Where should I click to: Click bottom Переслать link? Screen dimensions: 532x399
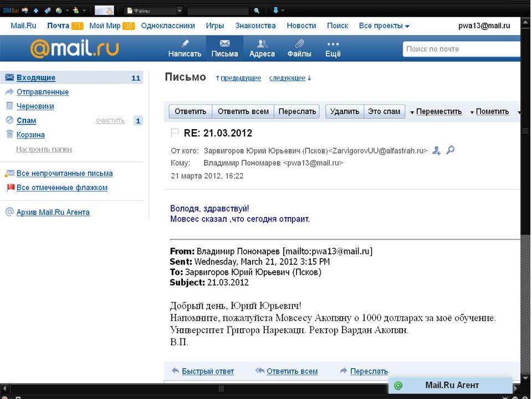(369, 371)
